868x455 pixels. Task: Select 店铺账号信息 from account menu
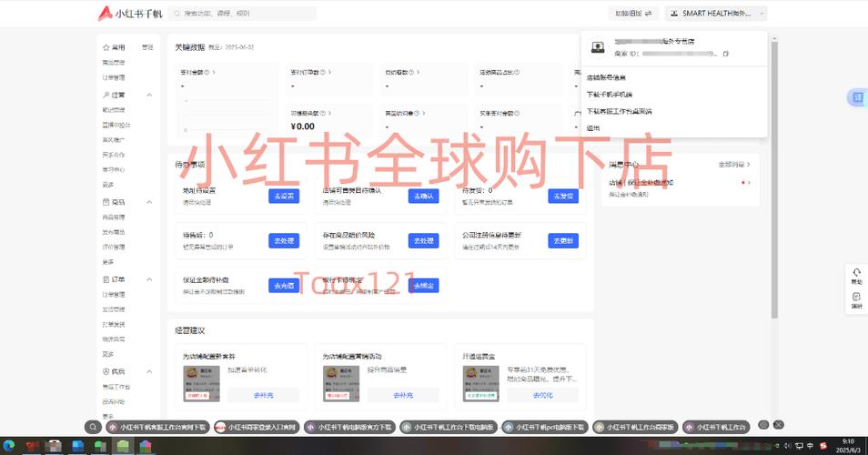click(606, 78)
